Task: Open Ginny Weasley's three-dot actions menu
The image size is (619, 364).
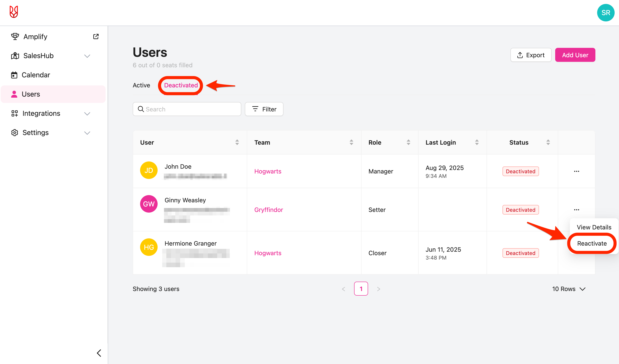Action: [x=576, y=210]
